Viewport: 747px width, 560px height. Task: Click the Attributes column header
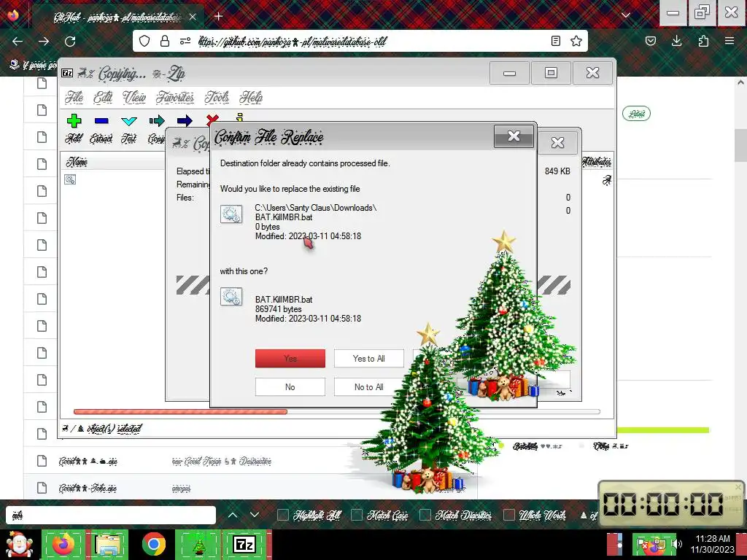click(595, 161)
